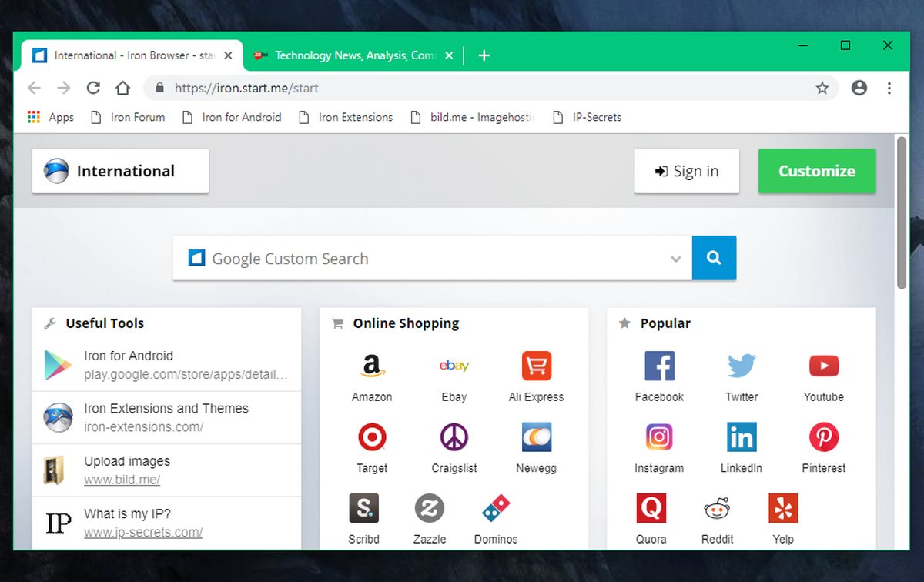Screen dimensions: 924x582
Task: Open the Upload images bild.me link
Action: pos(166,470)
